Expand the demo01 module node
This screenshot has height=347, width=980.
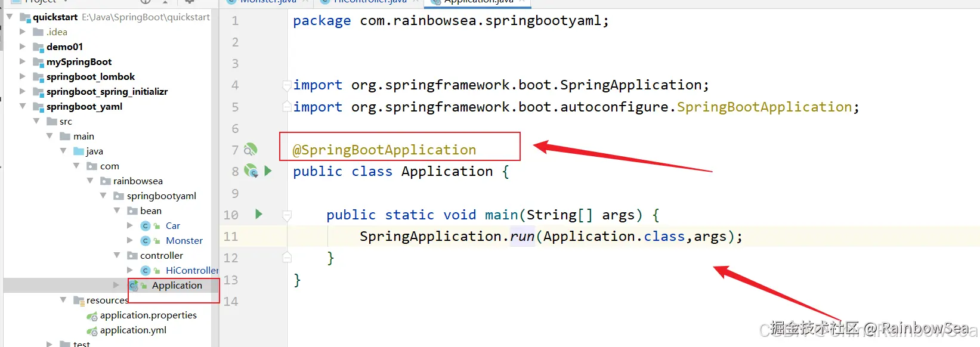23,47
